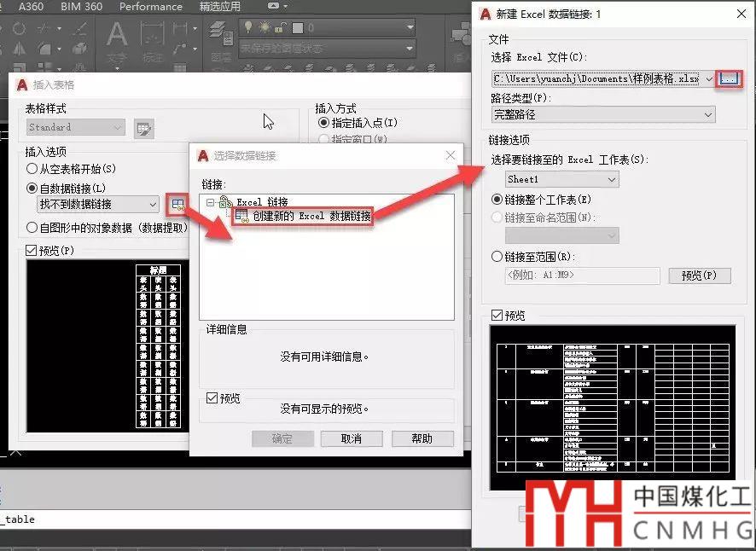Toggle the layer lightbulb on/off icon
The height and width of the screenshot is (551, 756).
click(x=248, y=27)
